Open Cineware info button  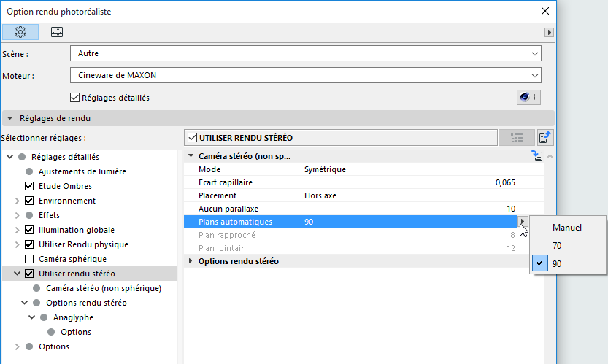point(528,97)
